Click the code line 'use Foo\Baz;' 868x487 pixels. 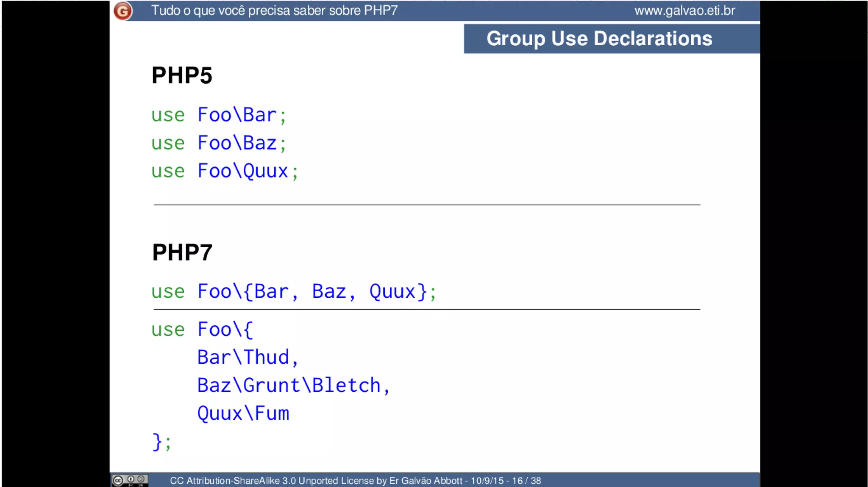point(219,143)
